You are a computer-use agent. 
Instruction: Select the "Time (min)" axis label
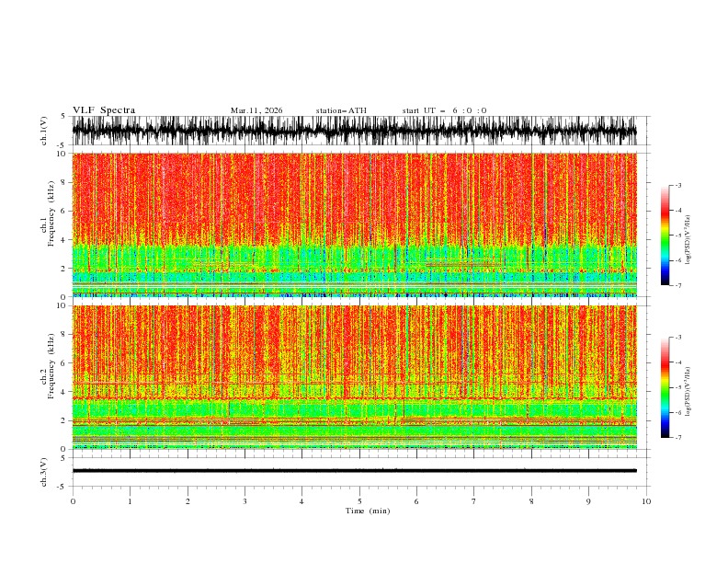point(368,511)
